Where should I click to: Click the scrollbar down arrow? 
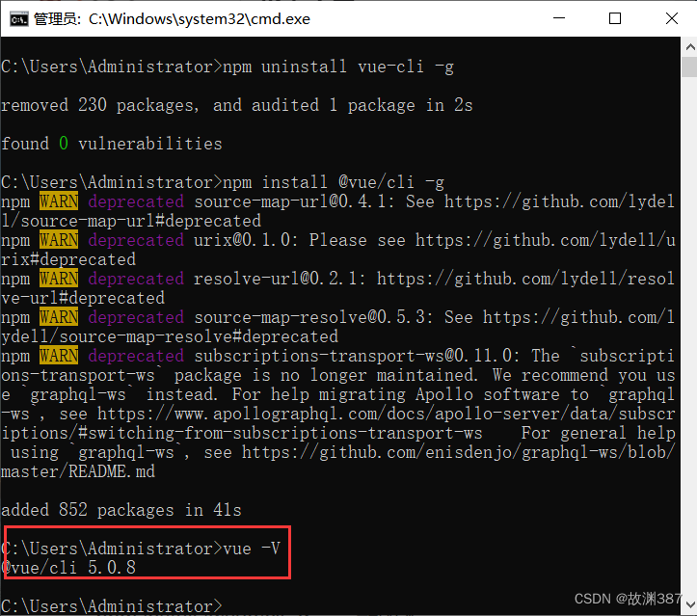point(690,604)
